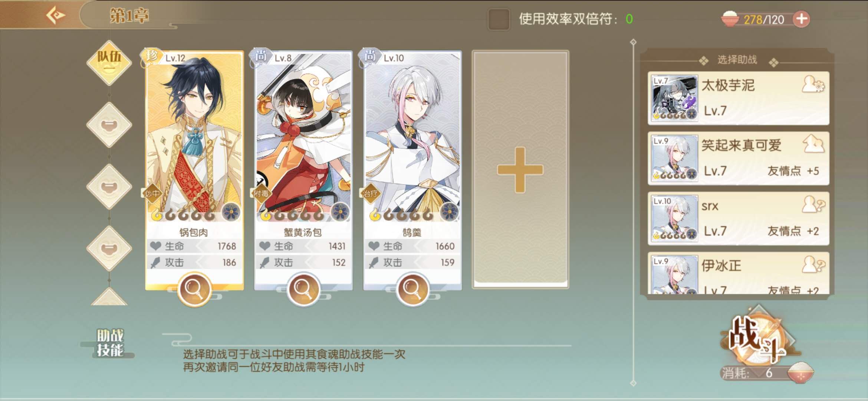The width and height of the screenshot is (868, 401).
Task: Click the stranger icon next to srx
Action: click(813, 204)
